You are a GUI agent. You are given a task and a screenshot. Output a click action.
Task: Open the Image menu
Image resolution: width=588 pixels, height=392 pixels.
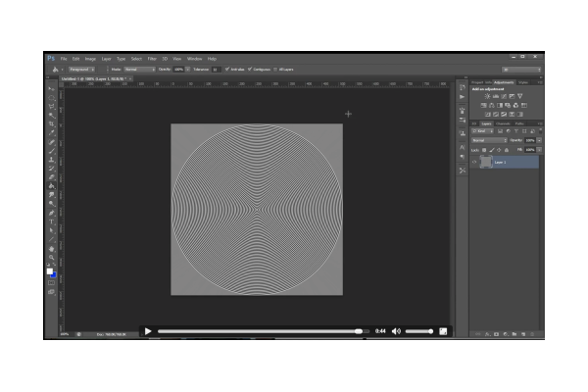(x=90, y=59)
